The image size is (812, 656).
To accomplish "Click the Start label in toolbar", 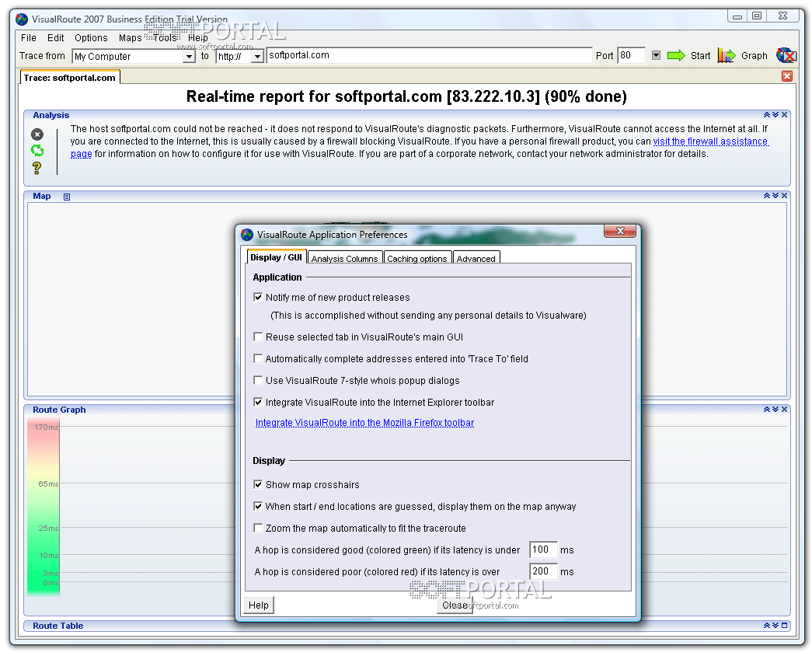I will [x=700, y=56].
